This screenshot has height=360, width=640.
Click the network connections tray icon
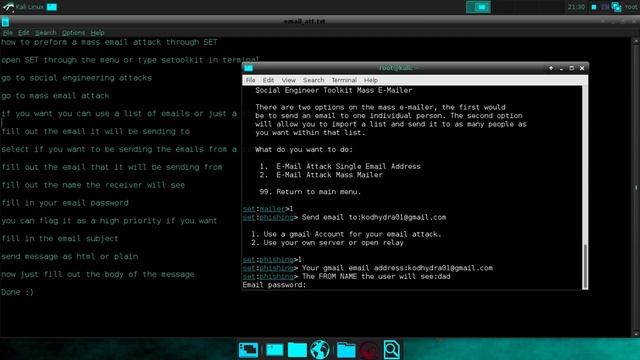pyautogui.click(x=616, y=7)
